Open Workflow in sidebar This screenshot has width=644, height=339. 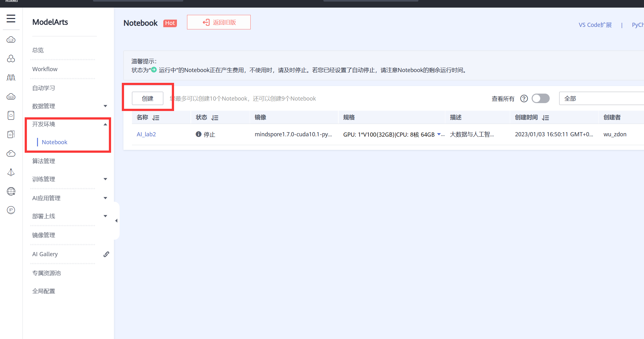tap(45, 69)
